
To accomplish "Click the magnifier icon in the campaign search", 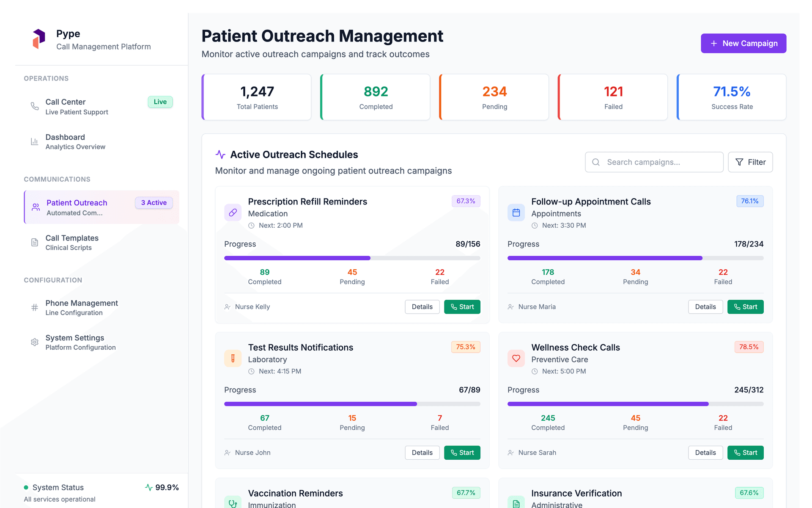I will 596,162.
